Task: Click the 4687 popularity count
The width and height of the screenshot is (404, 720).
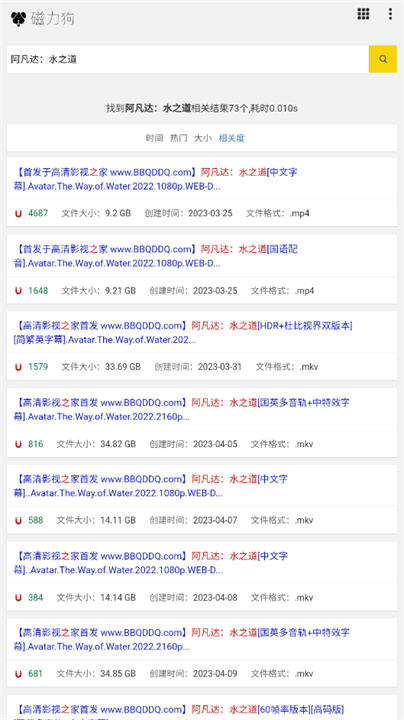Action: point(38,214)
